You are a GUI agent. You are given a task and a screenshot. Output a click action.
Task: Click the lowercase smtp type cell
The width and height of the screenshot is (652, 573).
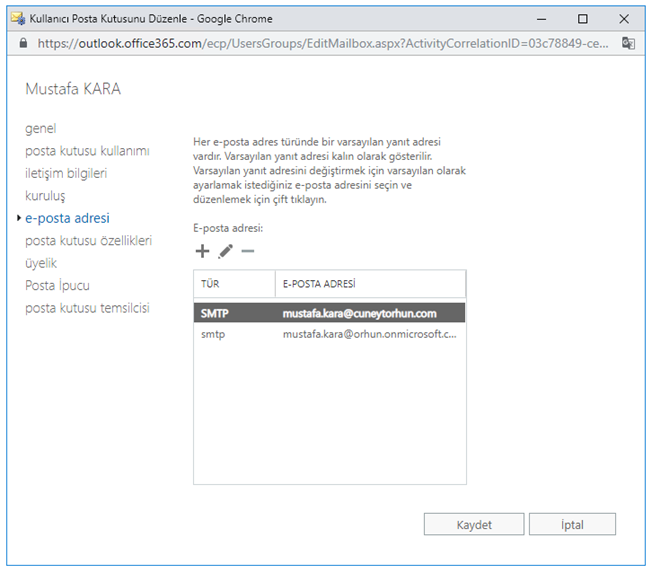coord(213,334)
